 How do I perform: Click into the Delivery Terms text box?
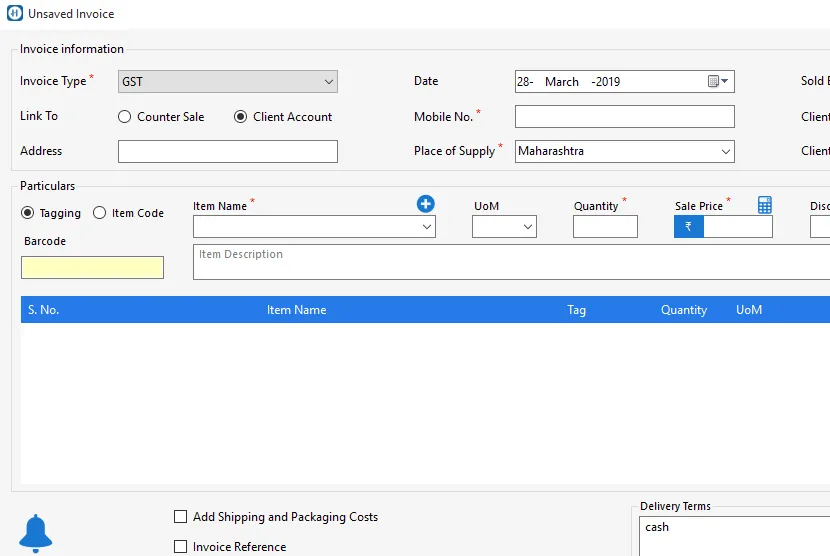pos(734,535)
